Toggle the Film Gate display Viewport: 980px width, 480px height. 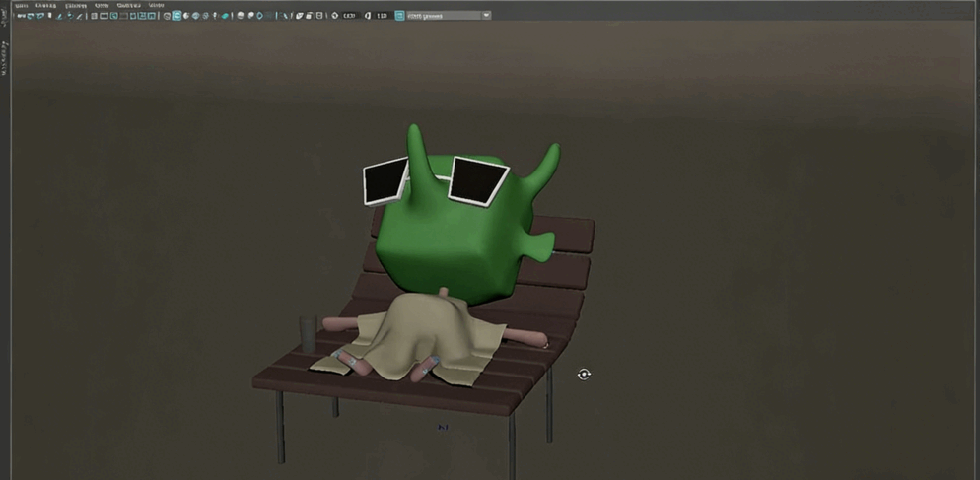104,16
